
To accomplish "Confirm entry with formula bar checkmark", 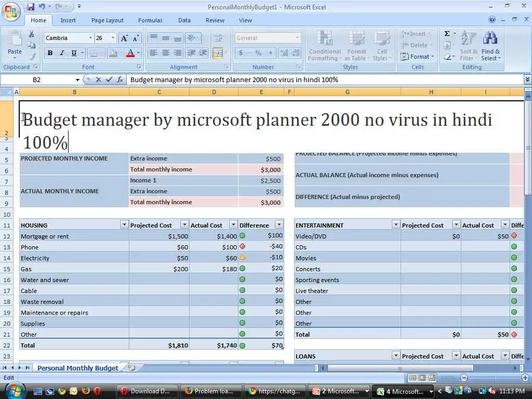I will pos(109,79).
